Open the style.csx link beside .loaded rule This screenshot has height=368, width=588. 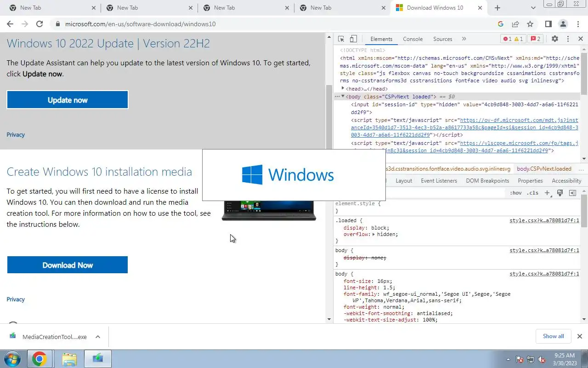pos(544,220)
